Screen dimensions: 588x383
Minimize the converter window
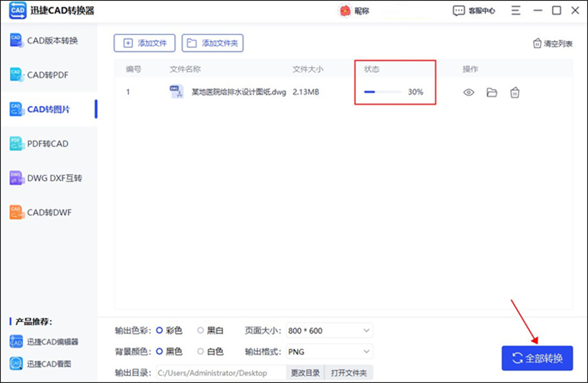click(x=538, y=11)
